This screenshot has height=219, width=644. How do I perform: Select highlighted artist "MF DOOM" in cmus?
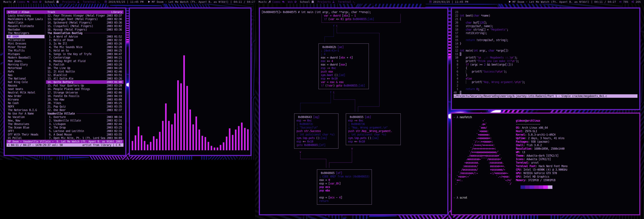(x=26, y=36)
